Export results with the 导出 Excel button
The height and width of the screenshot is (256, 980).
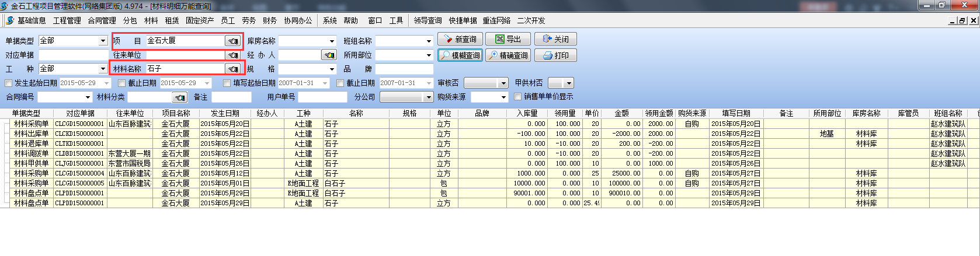tap(508, 39)
